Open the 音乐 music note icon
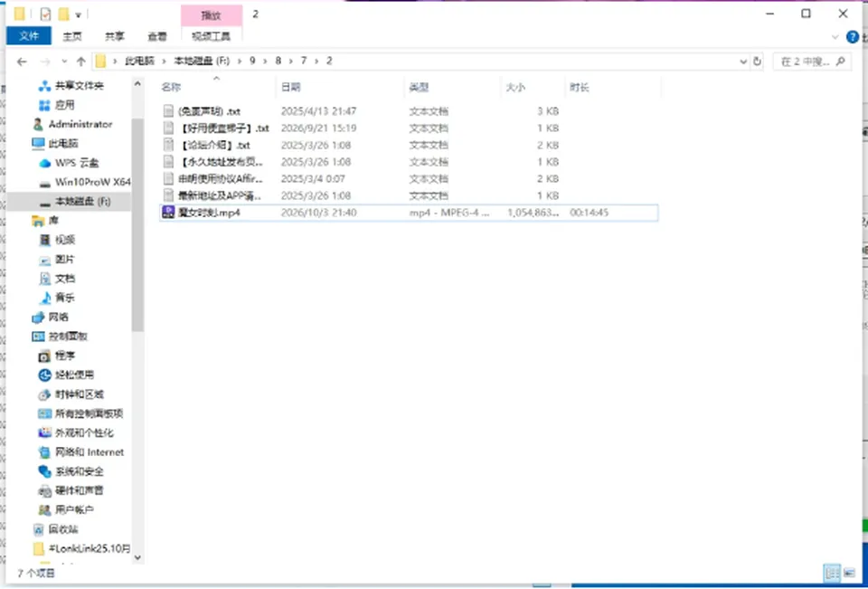868x589 pixels. [45, 298]
